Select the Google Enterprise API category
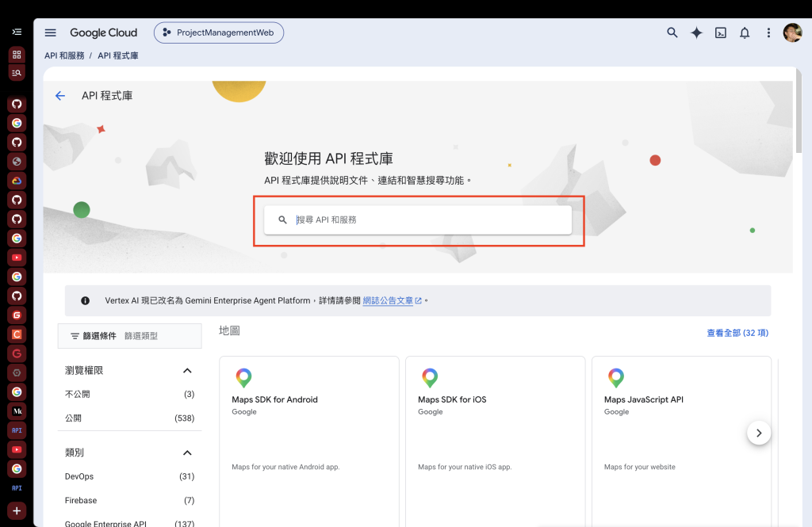 [x=129, y=523]
